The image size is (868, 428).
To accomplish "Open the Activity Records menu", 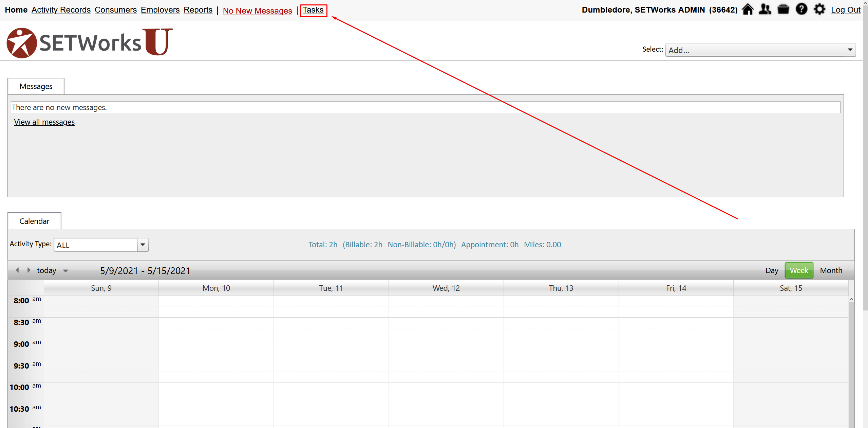I will pos(61,10).
